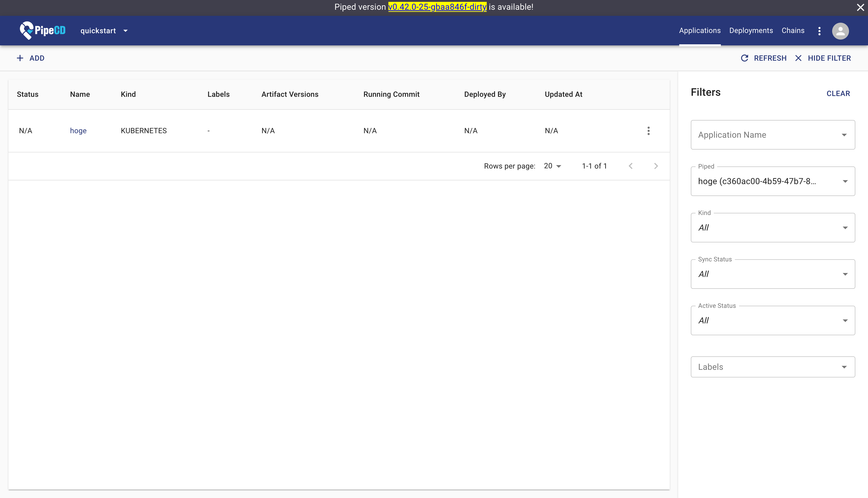Click the Labels column header
The image size is (868, 498).
[x=219, y=94]
